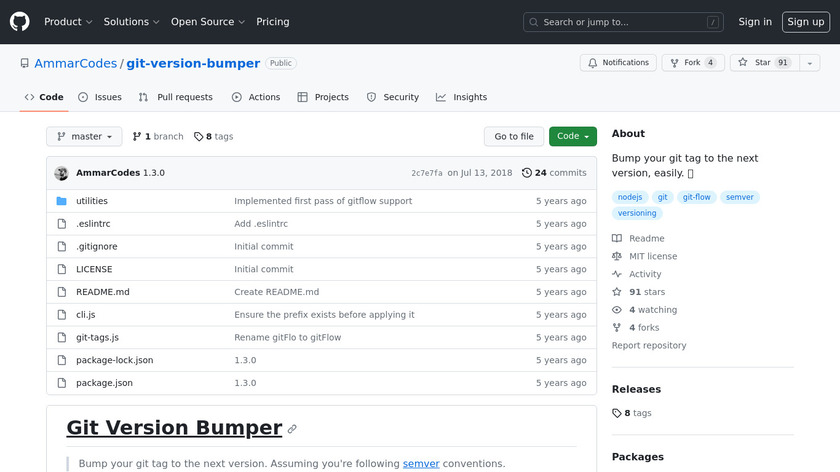Switch to the Issues tab

pyautogui.click(x=100, y=97)
